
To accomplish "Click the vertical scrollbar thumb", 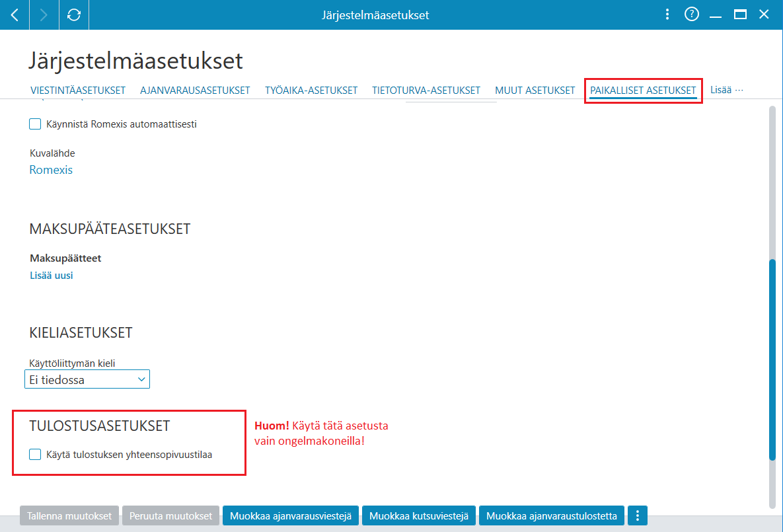I will point(772,359).
